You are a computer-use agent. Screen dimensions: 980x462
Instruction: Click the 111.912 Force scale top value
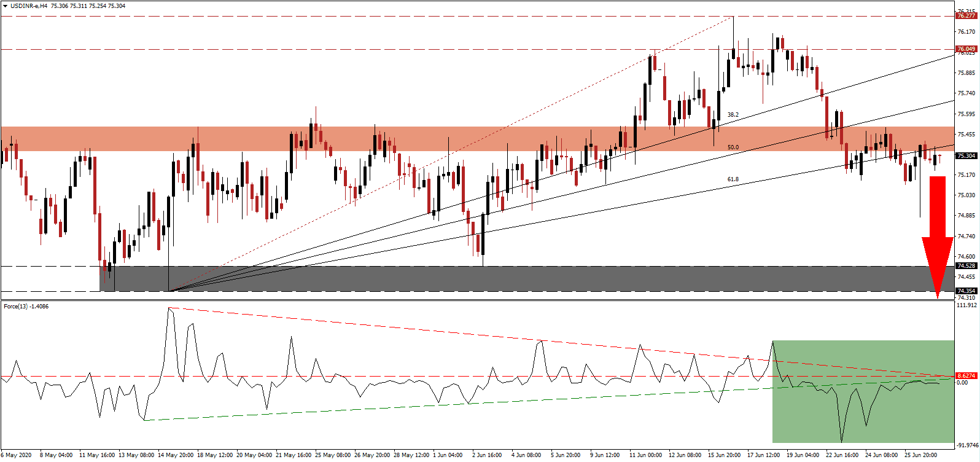[966, 305]
